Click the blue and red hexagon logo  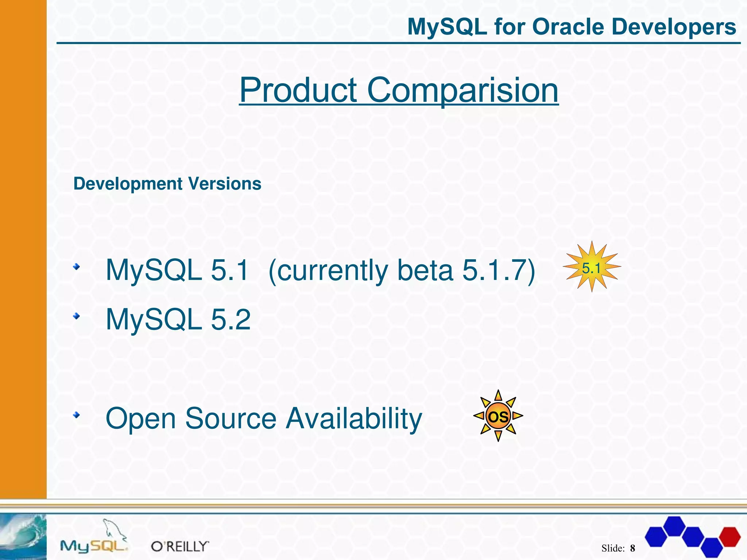(x=693, y=536)
